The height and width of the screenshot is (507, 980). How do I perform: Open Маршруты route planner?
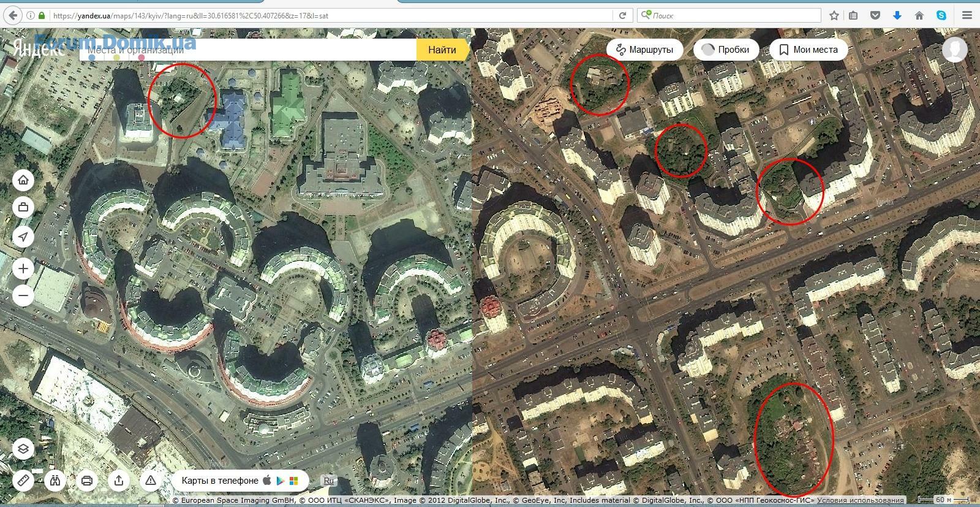(645, 50)
